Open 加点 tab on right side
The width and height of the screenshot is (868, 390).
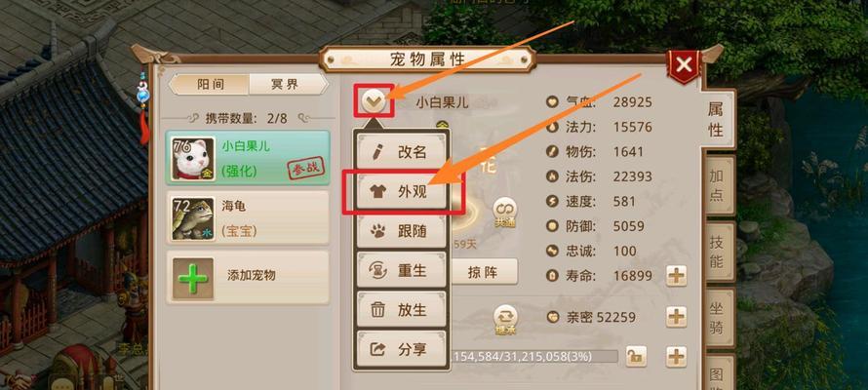point(718,185)
